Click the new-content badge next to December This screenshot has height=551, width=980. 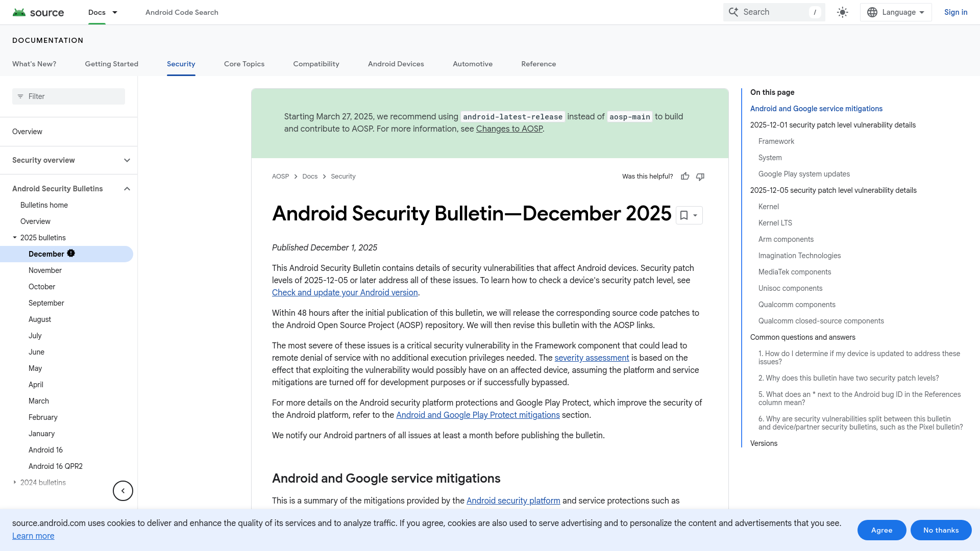click(71, 254)
